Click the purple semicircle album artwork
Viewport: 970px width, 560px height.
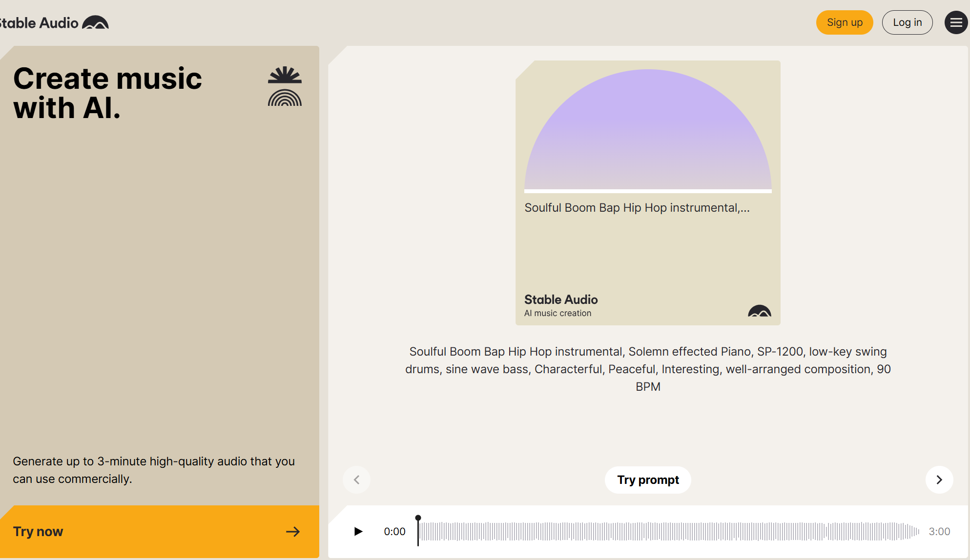point(648,130)
